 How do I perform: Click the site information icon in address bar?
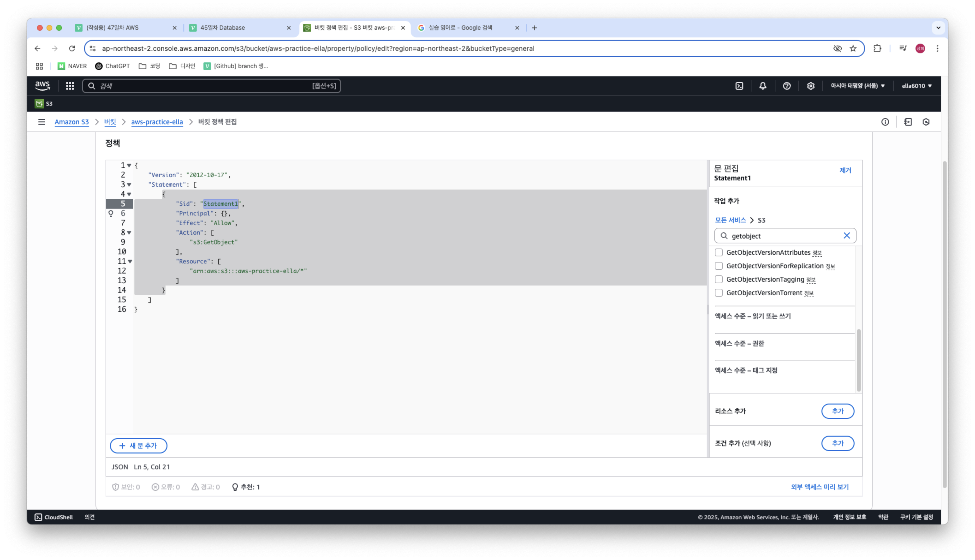93,48
